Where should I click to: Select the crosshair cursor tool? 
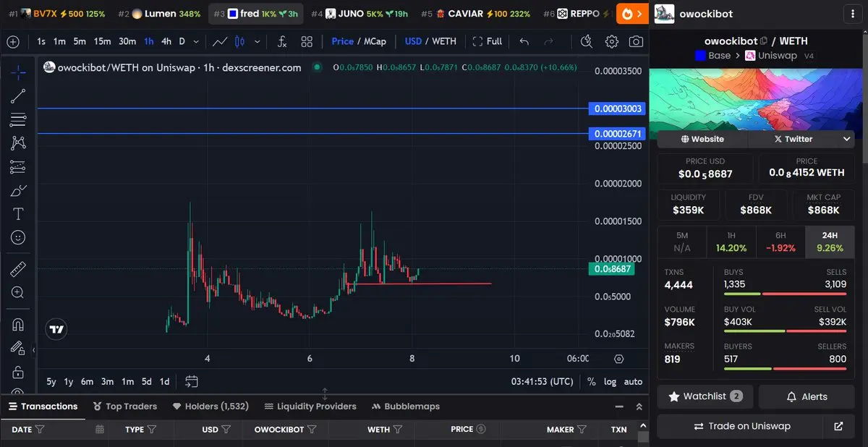click(18, 72)
